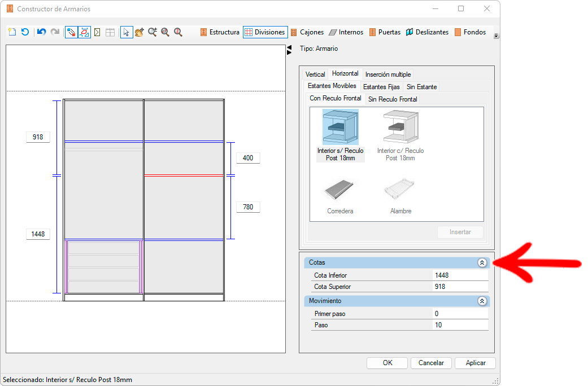The image size is (588, 386).
Task: Collapse the side panel with splitter arrows
Action: click(289, 50)
